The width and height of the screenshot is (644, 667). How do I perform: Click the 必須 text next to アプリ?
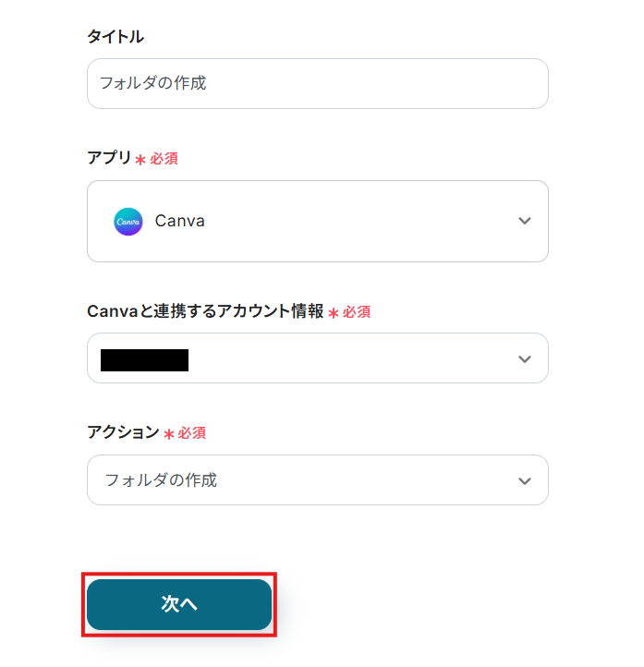pyautogui.click(x=164, y=159)
